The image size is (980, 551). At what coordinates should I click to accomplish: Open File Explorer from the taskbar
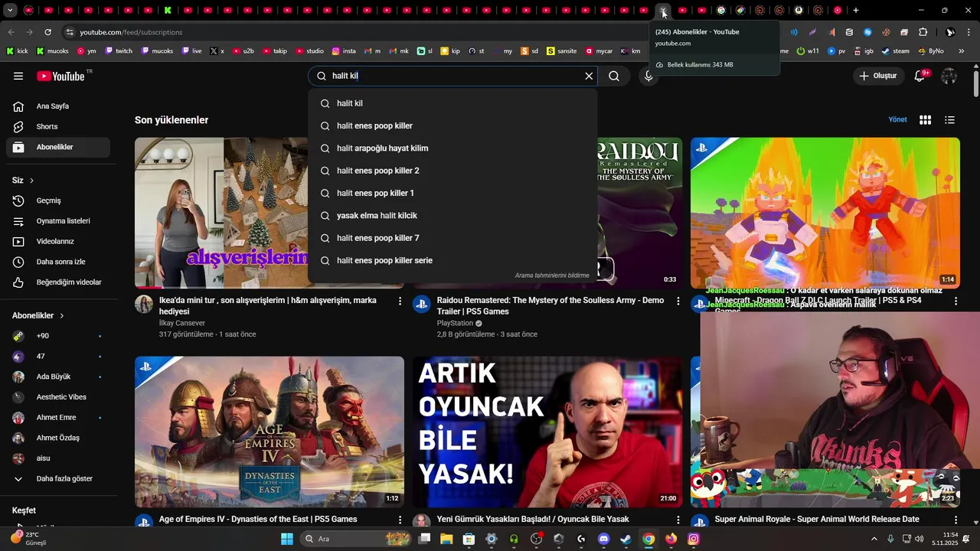point(446,539)
